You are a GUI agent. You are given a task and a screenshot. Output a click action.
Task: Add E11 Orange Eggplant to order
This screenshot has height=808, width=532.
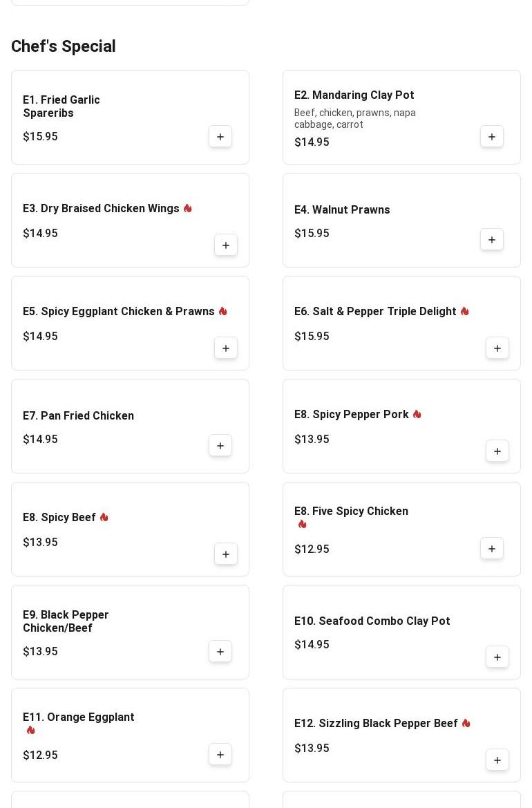[220, 755]
